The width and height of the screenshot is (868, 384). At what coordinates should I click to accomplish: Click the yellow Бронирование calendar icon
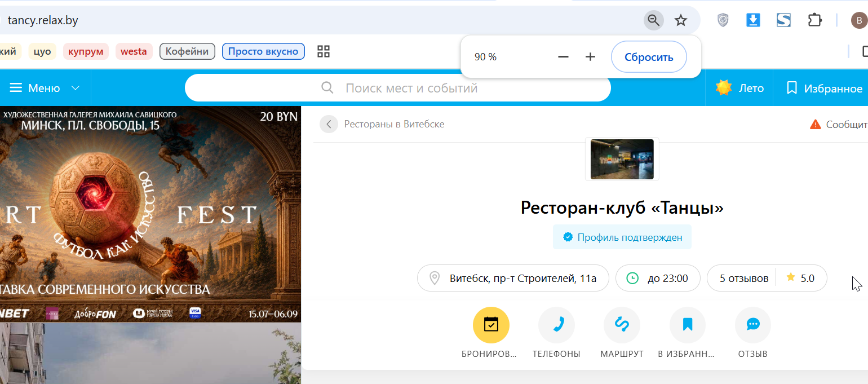click(x=491, y=325)
